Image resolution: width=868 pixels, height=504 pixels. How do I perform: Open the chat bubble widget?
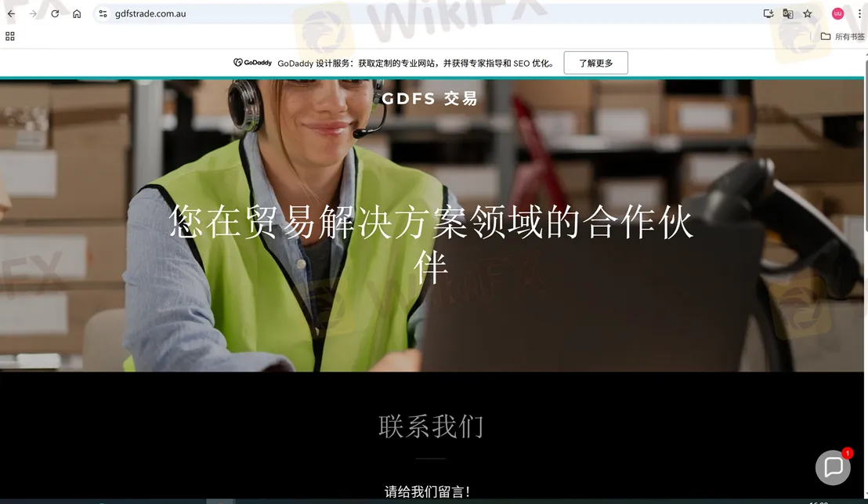(833, 467)
